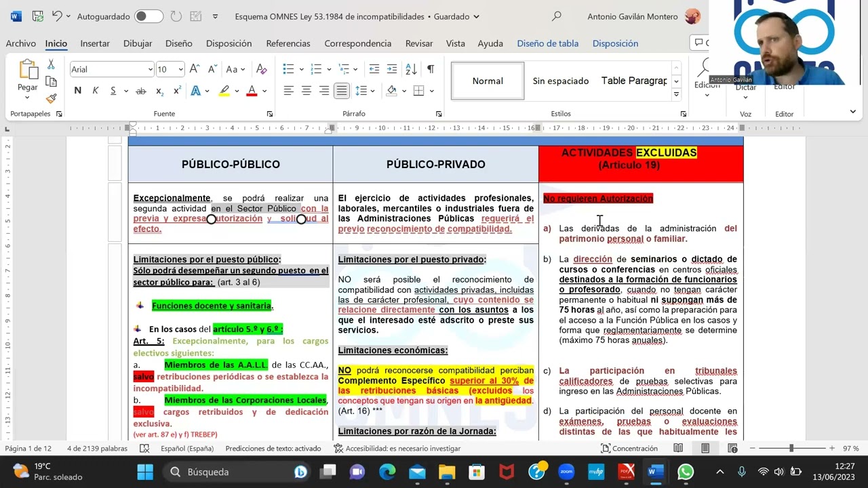This screenshot has width=868, height=488.
Task: Switch to the Revisar tab
Action: click(419, 43)
